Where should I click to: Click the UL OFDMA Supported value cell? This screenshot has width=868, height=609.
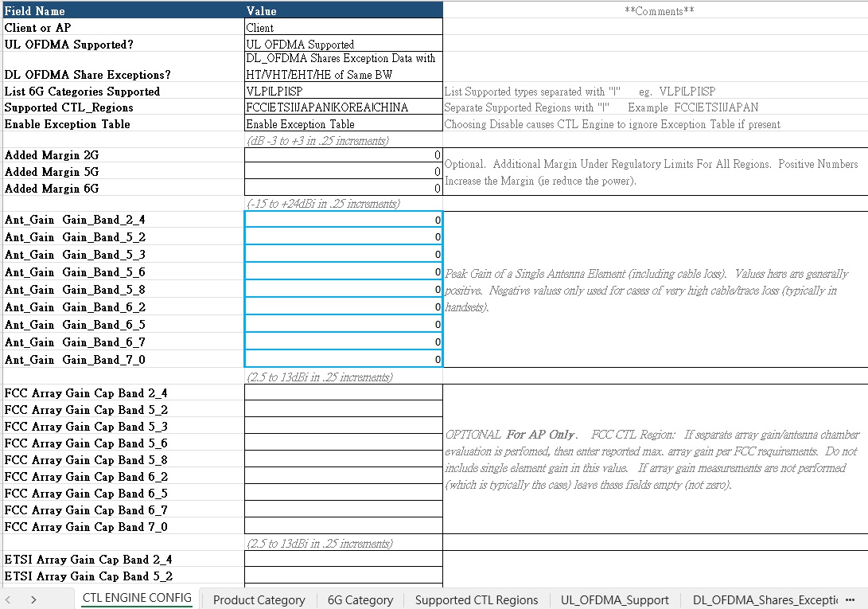[342, 44]
